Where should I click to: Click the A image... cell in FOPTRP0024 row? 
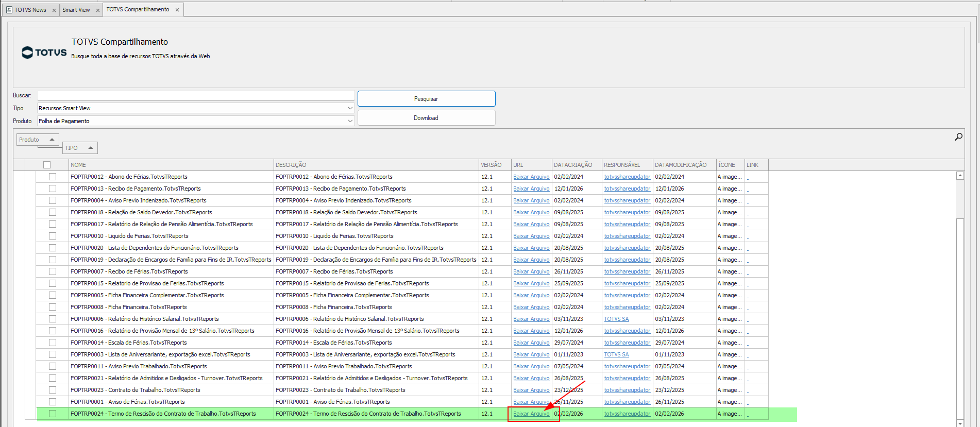[730, 414]
